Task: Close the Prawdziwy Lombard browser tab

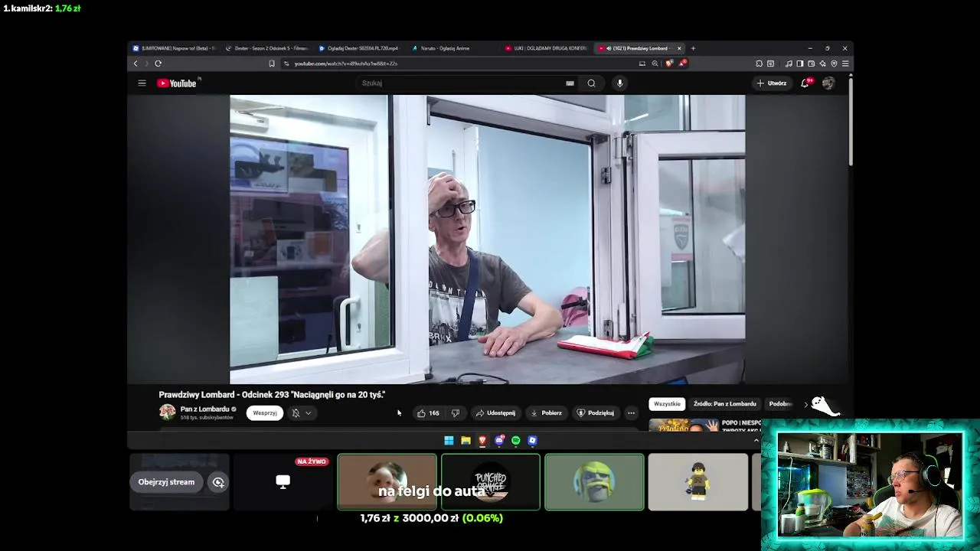Action: click(x=679, y=48)
